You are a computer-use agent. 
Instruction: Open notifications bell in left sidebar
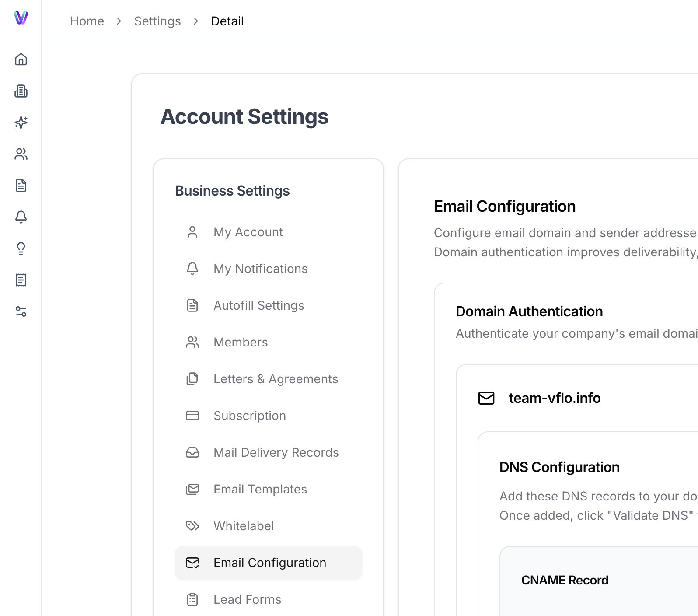coord(21,217)
